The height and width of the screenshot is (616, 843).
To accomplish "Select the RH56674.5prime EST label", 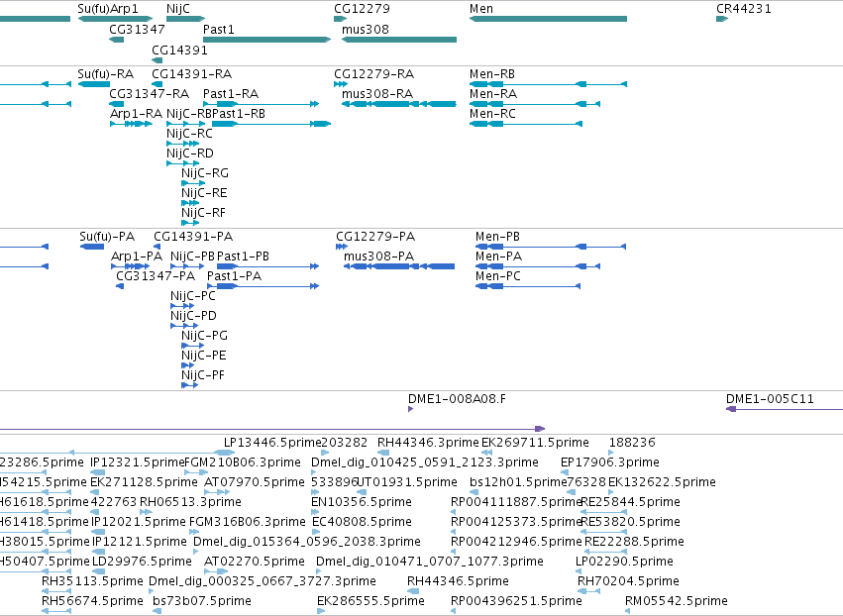I will (92, 601).
